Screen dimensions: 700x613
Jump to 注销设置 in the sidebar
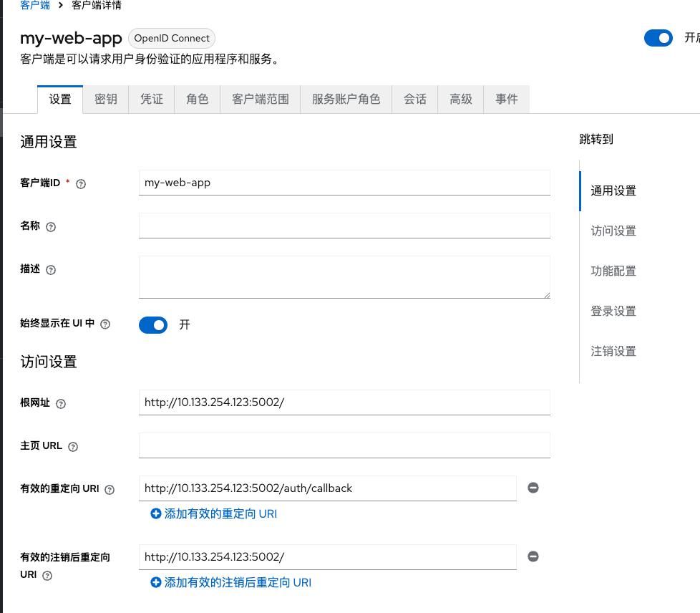[x=613, y=352]
